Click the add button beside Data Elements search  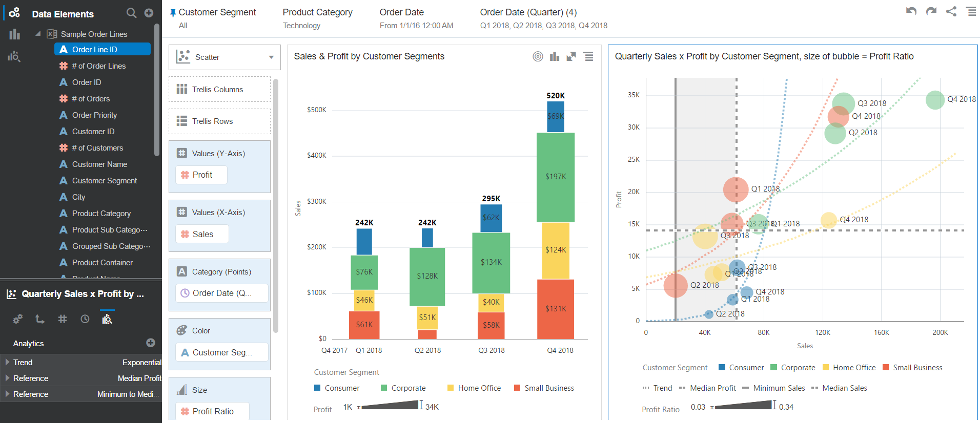coord(149,13)
